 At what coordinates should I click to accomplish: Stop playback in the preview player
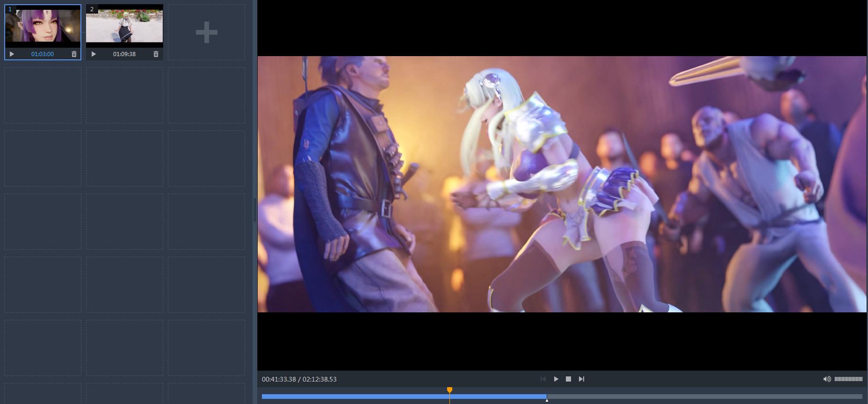tap(568, 379)
